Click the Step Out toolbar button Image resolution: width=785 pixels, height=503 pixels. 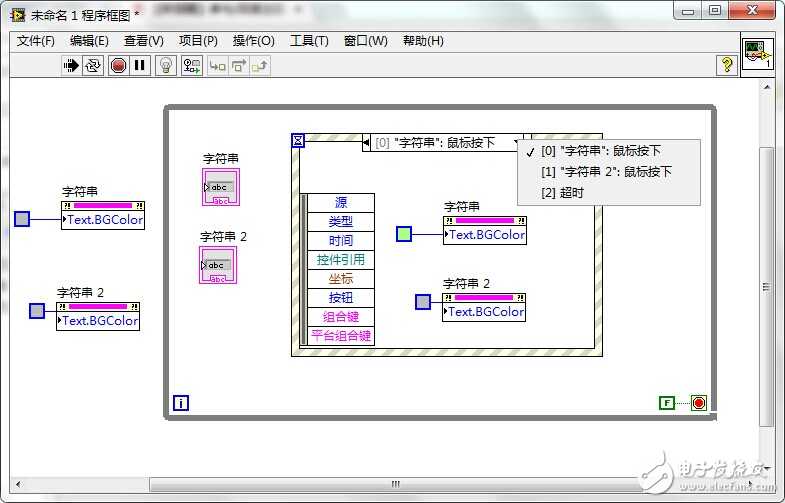pos(260,66)
